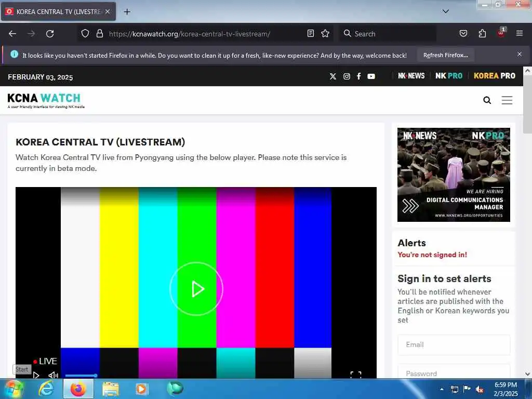The image size is (532, 399).
Task: Open the X (Twitter) social icon
Action: pos(333,76)
